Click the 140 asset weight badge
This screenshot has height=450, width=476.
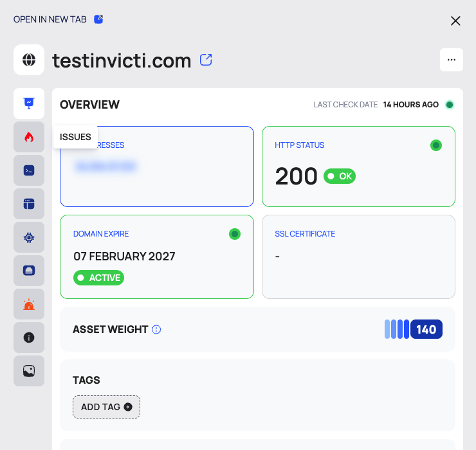(426, 329)
